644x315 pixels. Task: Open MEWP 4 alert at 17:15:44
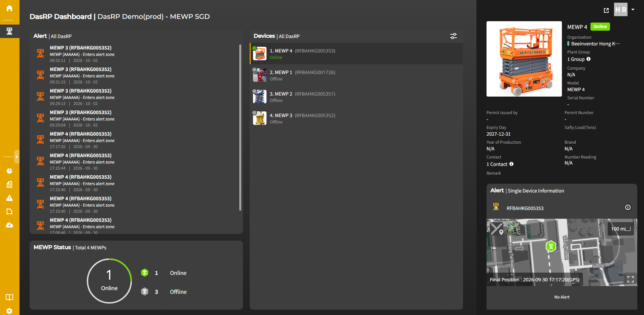click(x=135, y=162)
